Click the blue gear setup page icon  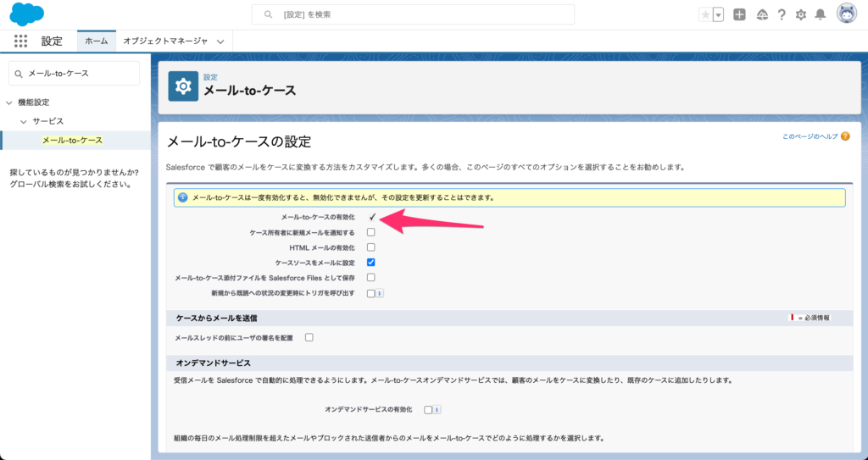tap(183, 86)
